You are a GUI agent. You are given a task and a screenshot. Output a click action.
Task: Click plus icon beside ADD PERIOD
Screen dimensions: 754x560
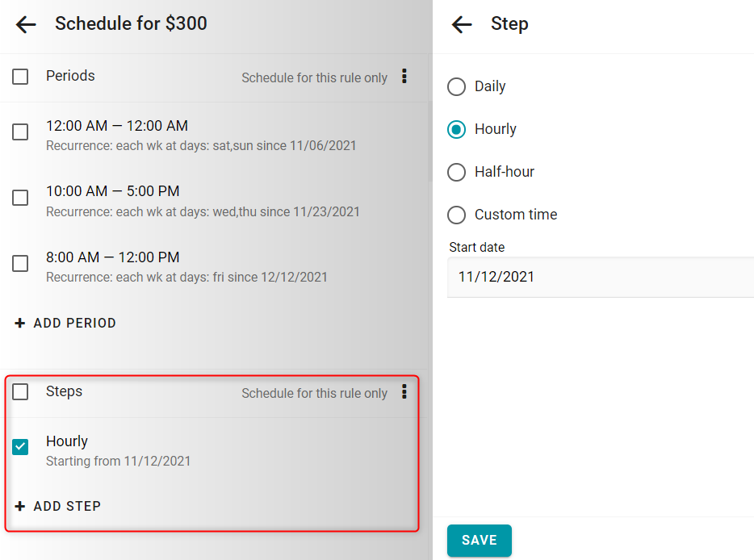click(19, 323)
